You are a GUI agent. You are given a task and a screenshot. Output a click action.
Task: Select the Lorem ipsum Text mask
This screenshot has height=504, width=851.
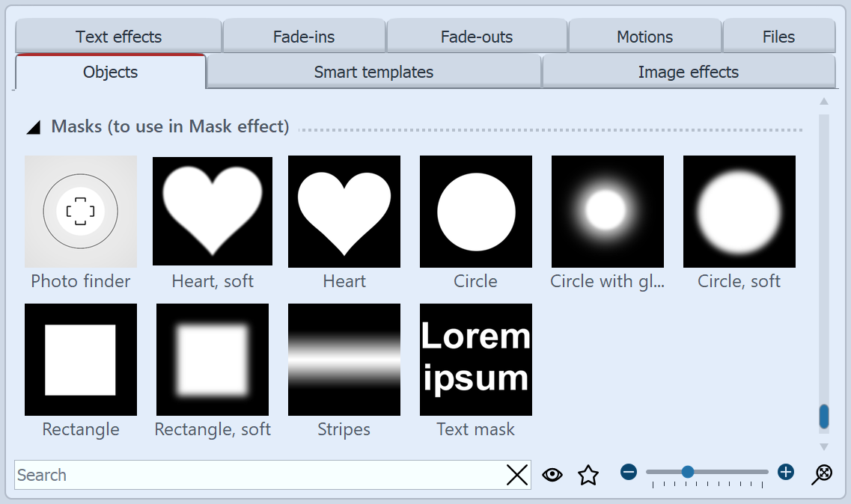click(x=475, y=359)
